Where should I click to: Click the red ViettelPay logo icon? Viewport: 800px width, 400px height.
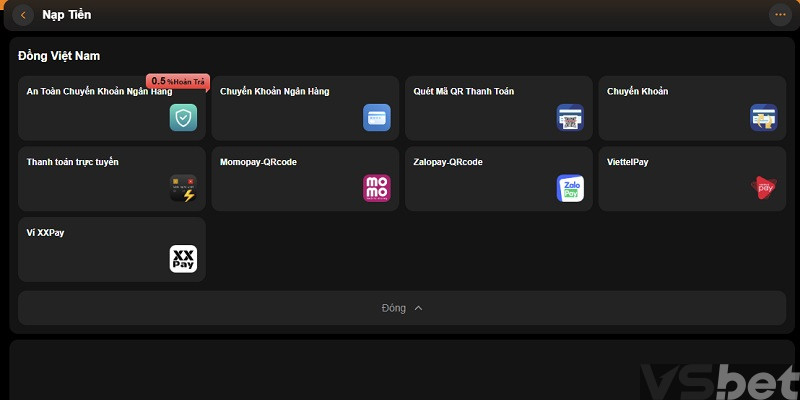click(x=763, y=187)
